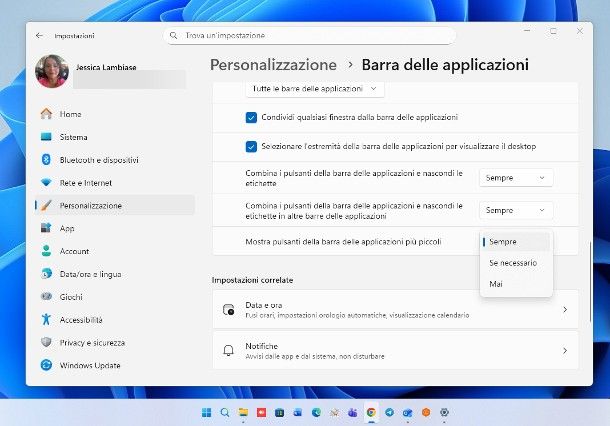The width and height of the screenshot is (610, 426).
Task: Close the Impostazioni window
Action: [580, 31]
